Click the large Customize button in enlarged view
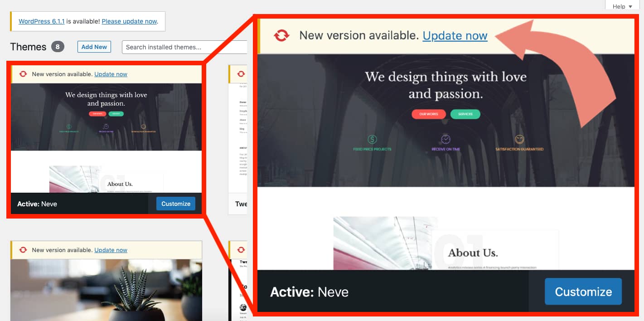This screenshot has width=644, height=321. [x=583, y=292]
